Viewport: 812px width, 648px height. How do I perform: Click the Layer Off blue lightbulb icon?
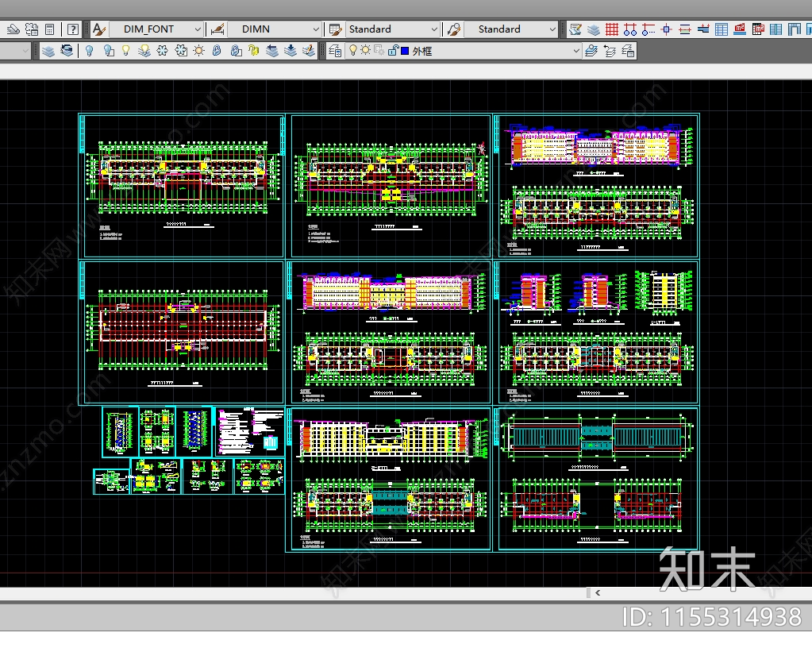(x=89, y=51)
